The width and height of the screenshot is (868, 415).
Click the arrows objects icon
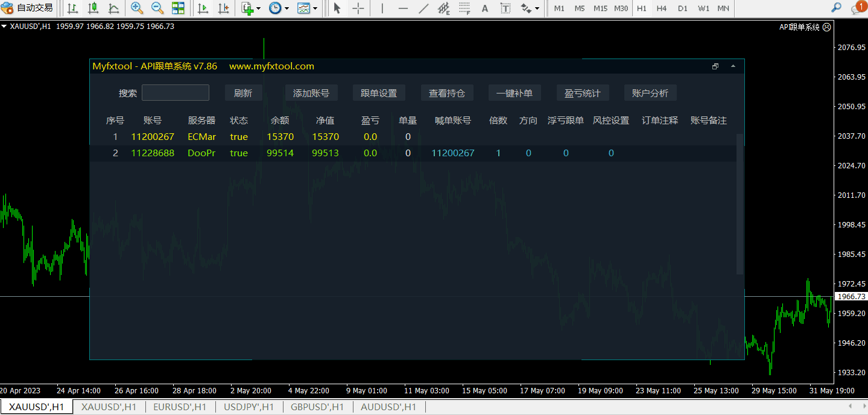(526, 8)
